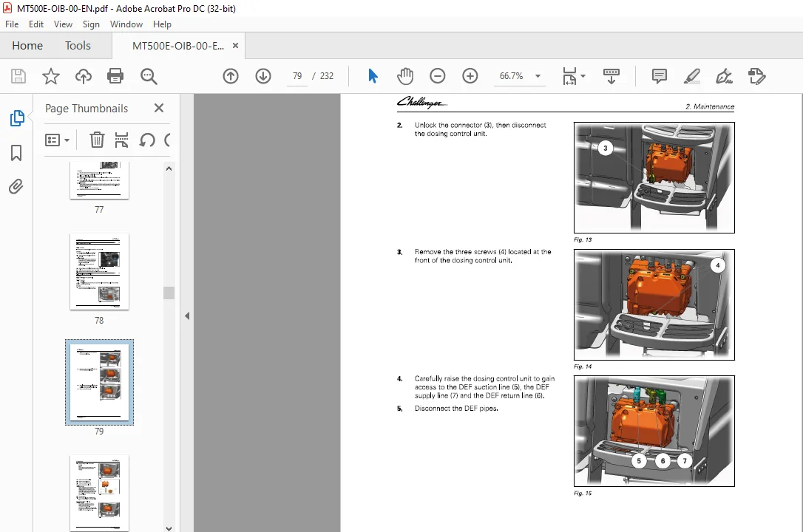Viewport: 803px width, 532px height.
Task: Click the 66.7% zoom level field
Action: [511, 76]
